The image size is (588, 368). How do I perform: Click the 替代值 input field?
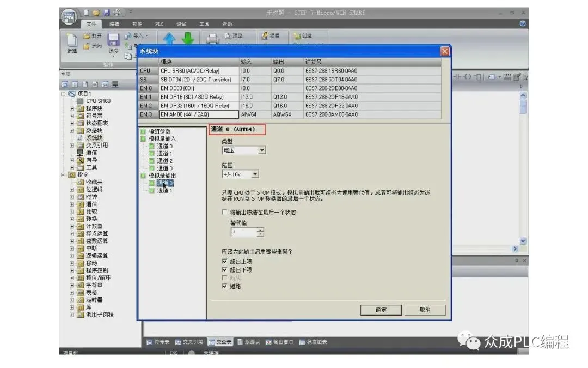[x=244, y=232]
